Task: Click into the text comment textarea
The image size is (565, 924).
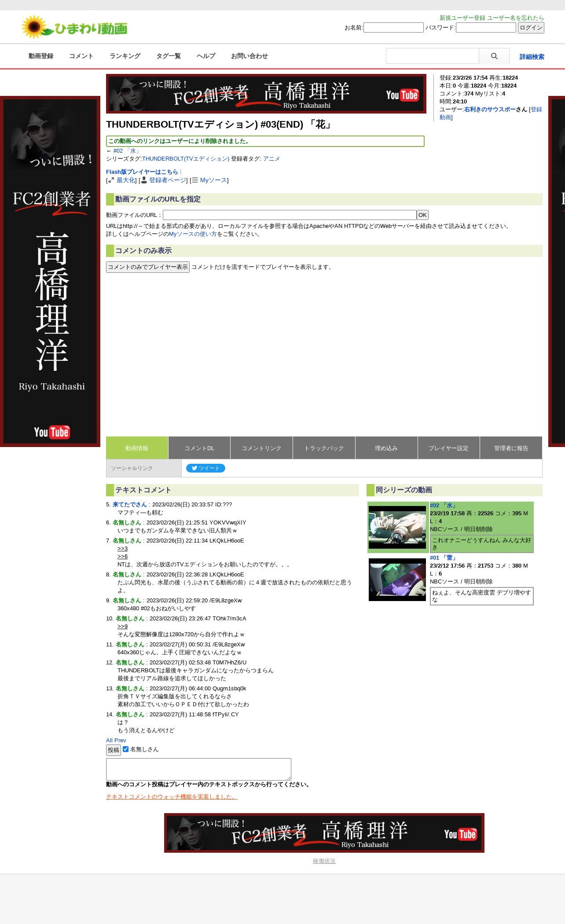Action: coord(198,769)
